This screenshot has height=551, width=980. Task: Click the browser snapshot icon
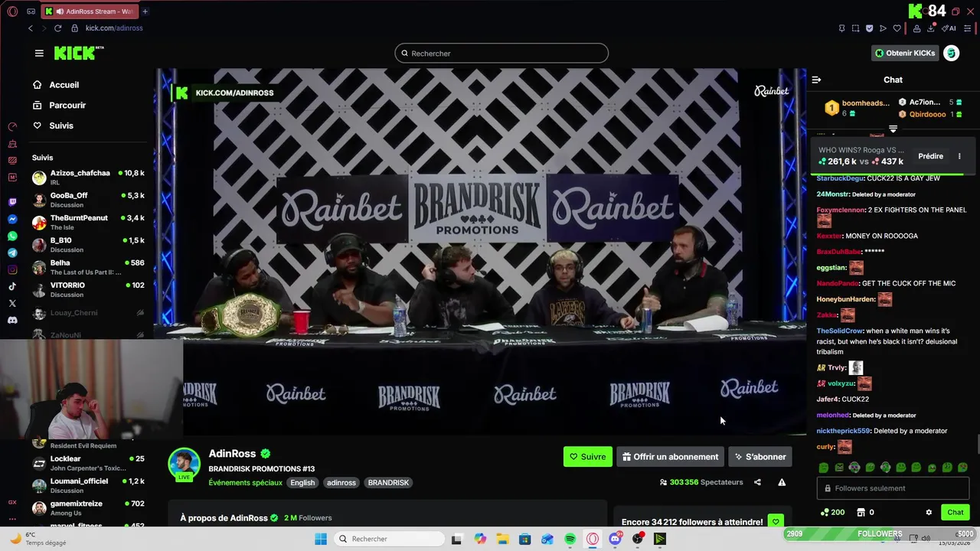click(855, 28)
